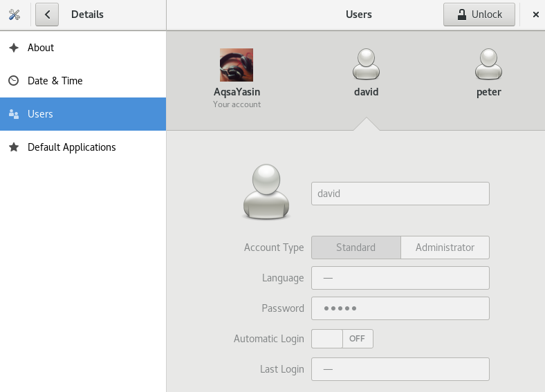Click the 'Automatic Login' label
The width and height of the screenshot is (545, 392).
[x=268, y=339]
